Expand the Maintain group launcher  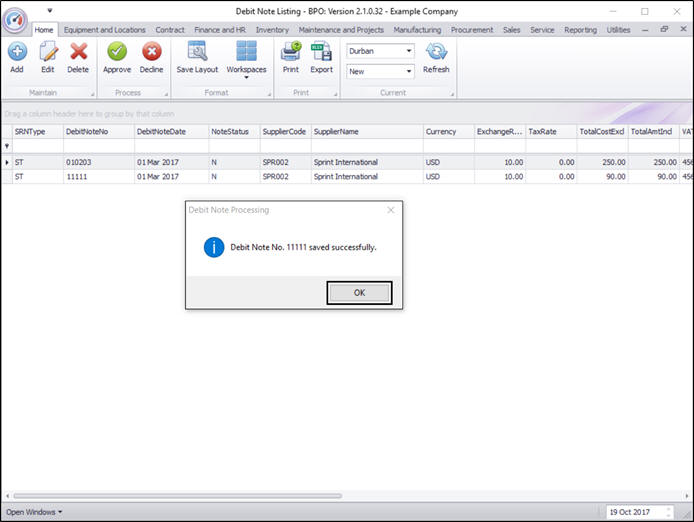[93, 94]
